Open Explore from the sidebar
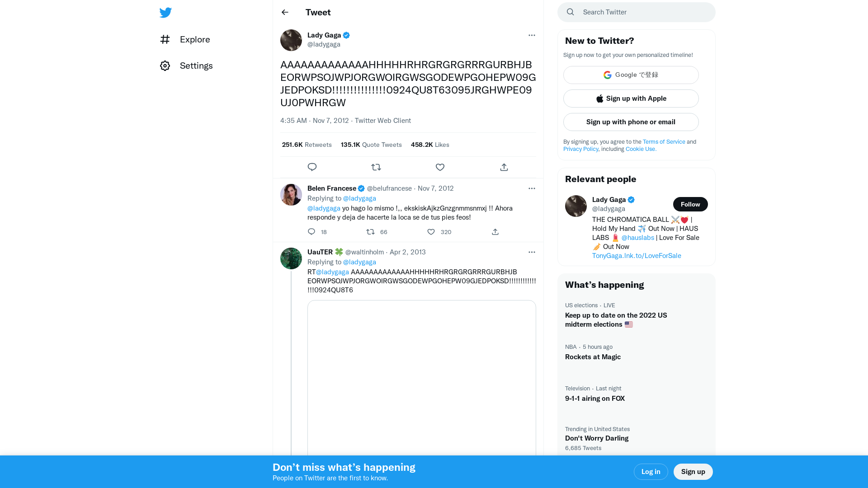Screen dimensions: 868x488 click(194, 39)
